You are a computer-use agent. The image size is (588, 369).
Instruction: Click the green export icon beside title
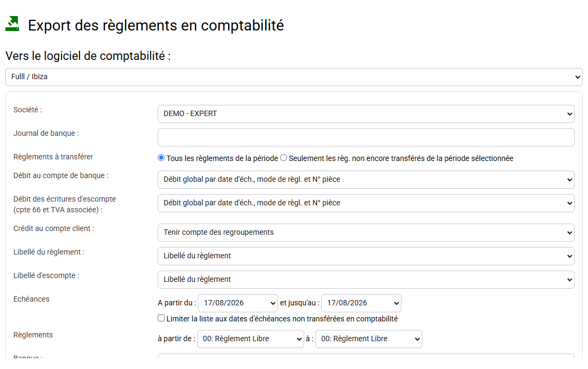[12, 24]
